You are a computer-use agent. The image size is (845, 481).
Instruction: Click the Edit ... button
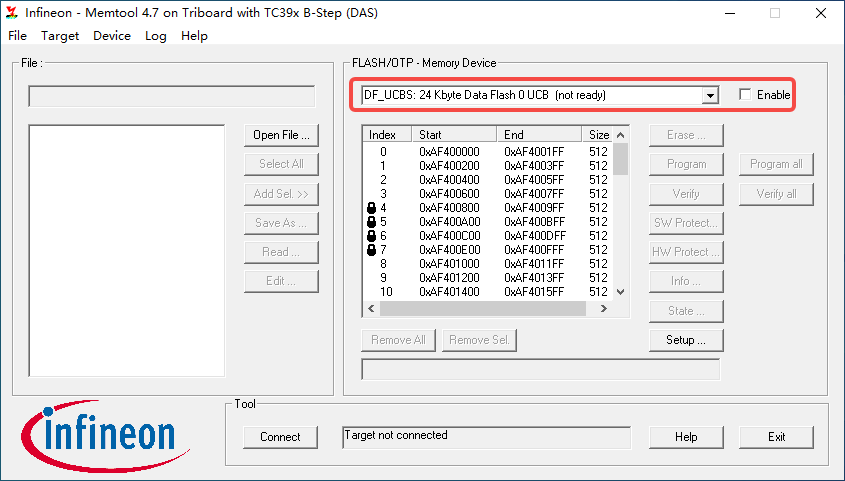click(x=281, y=281)
